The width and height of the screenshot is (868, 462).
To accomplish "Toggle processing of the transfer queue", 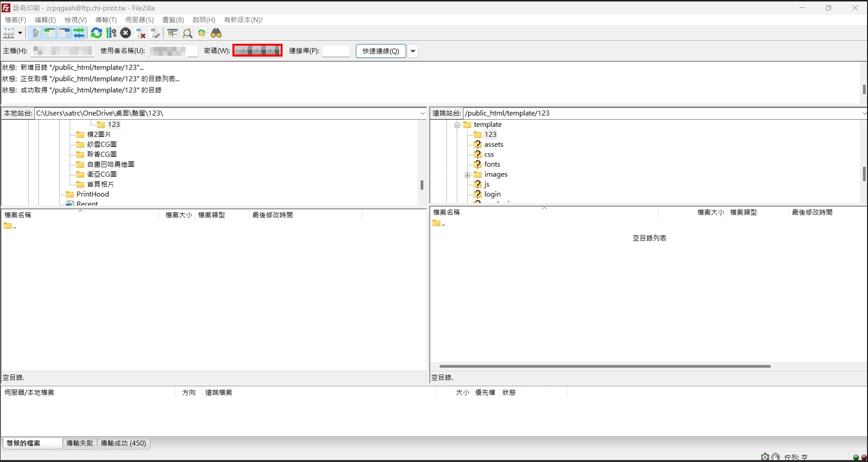I will click(111, 33).
